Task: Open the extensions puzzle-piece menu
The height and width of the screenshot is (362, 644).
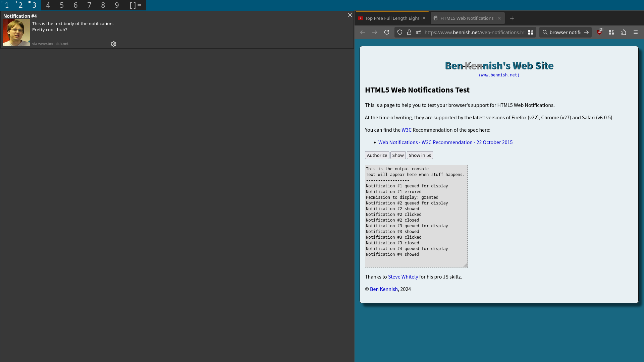Action: 624,32
